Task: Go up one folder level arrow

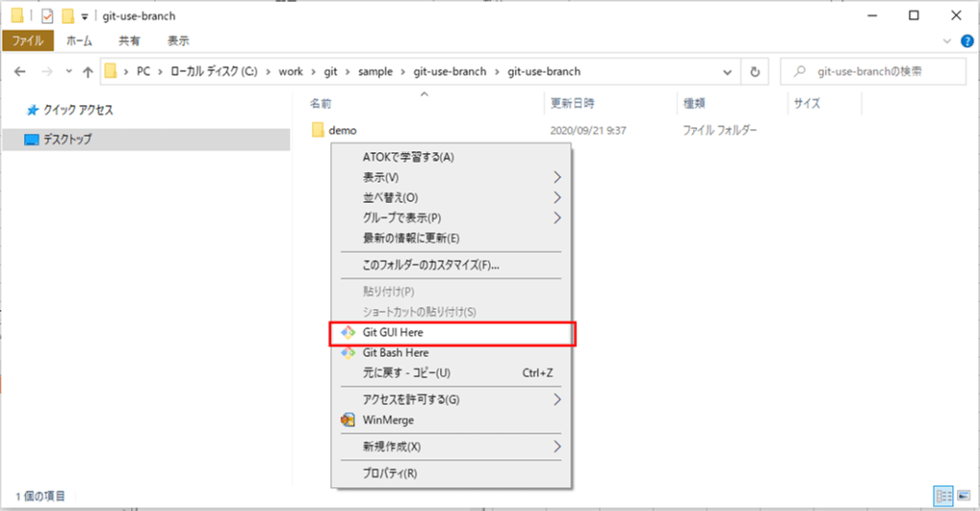Action: pos(88,72)
